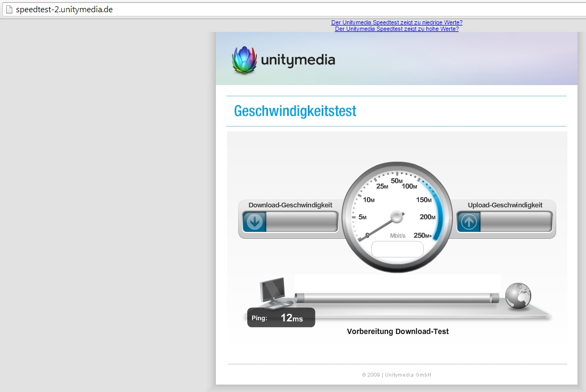Click the 200M gauge label

click(x=428, y=217)
